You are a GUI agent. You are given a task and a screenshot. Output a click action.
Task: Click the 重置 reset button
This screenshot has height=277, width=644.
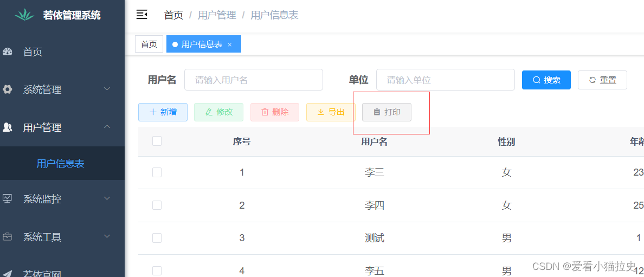coord(602,80)
